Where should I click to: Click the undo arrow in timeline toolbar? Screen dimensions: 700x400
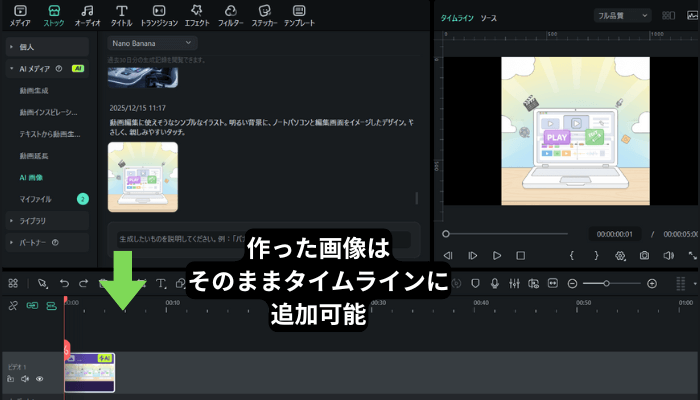point(65,284)
